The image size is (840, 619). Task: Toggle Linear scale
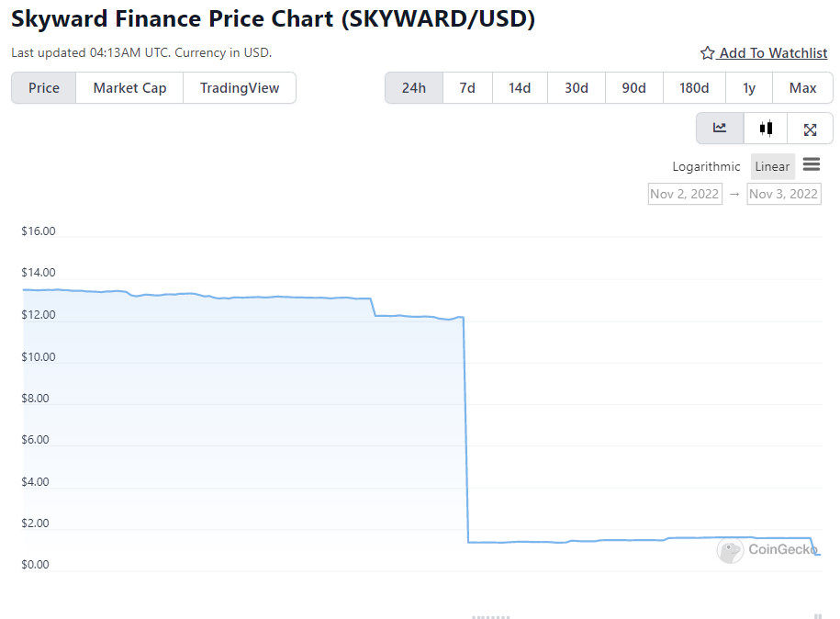772,166
